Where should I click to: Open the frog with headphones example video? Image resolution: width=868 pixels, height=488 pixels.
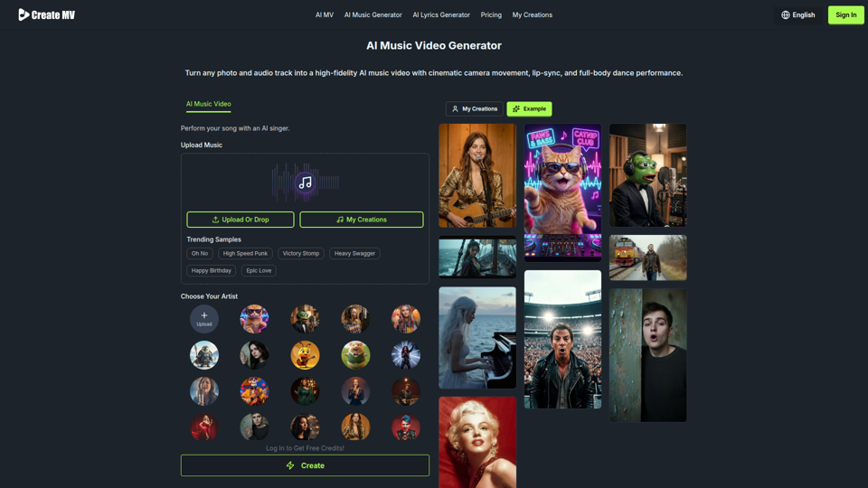[647, 174]
